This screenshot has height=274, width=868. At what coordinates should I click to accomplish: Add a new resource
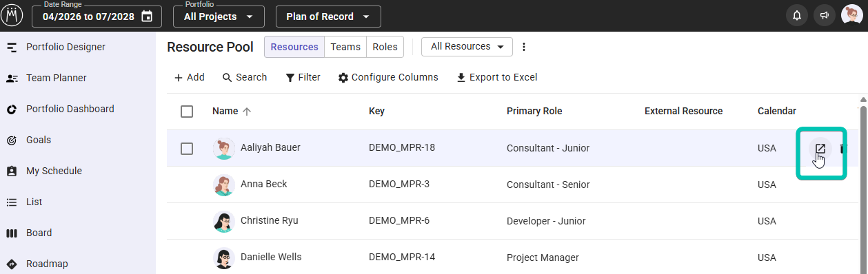coord(189,78)
